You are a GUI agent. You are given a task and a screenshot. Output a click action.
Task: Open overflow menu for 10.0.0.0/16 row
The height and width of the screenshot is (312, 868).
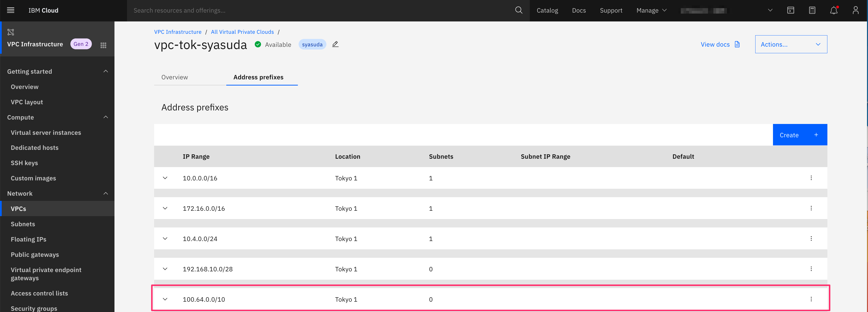click(811, 178)
